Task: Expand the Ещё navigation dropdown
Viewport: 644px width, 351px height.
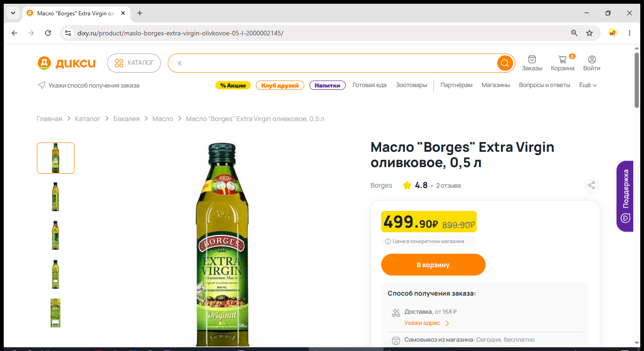Action: (x=588, y=85)
